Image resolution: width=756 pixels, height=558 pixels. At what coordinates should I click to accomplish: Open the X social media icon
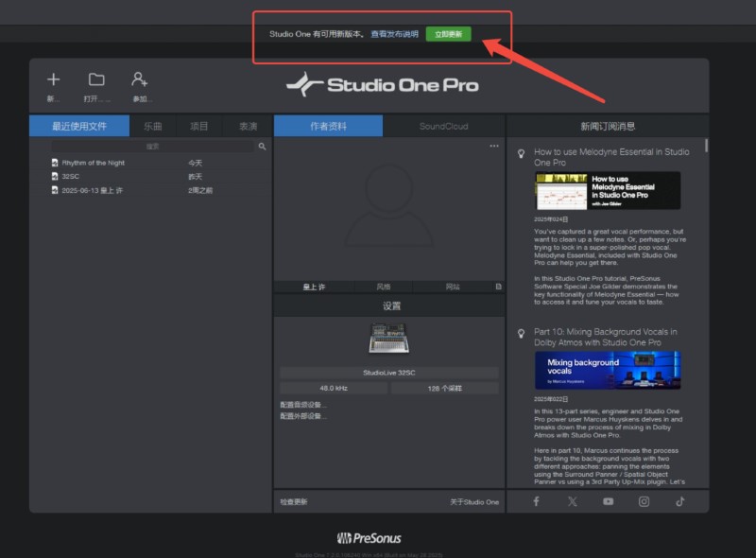coord(573,501)
